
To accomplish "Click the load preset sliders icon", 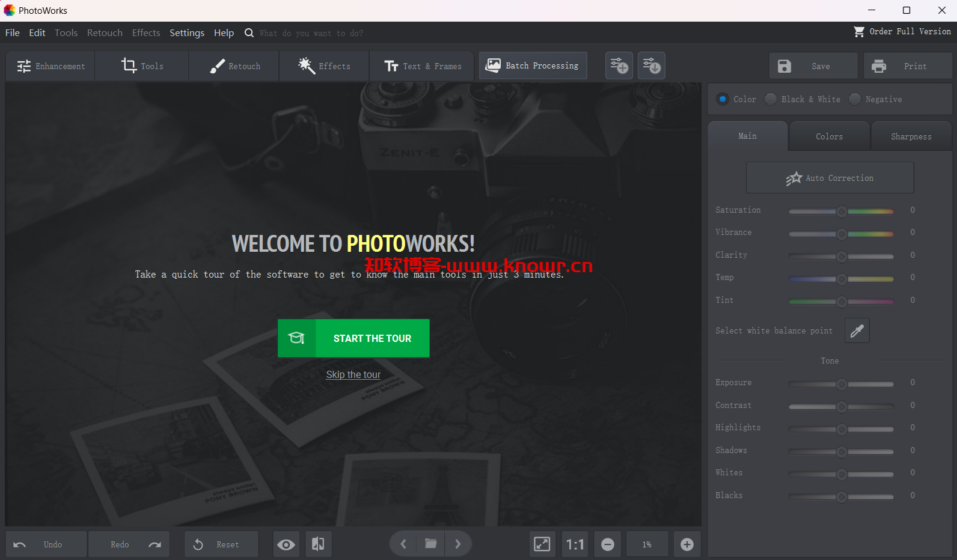I will click(x=652, y=65).
